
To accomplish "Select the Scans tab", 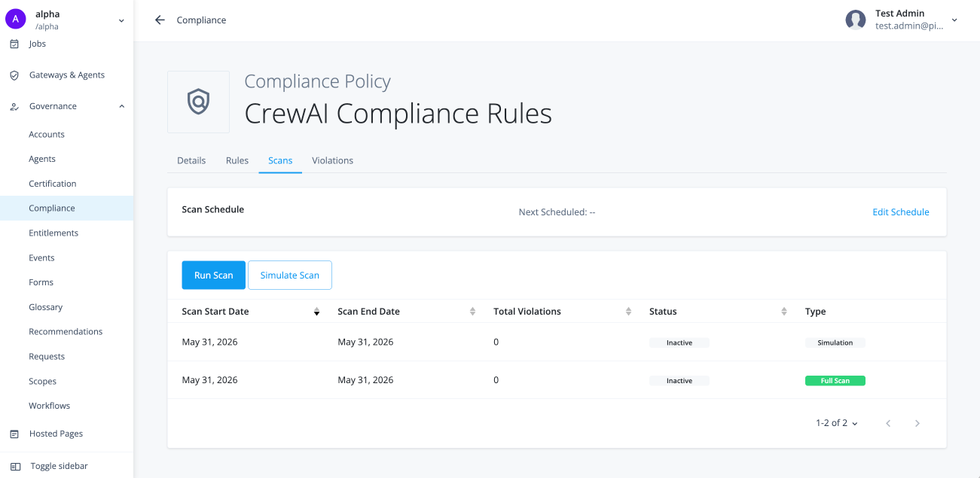I will pos(280,161).
